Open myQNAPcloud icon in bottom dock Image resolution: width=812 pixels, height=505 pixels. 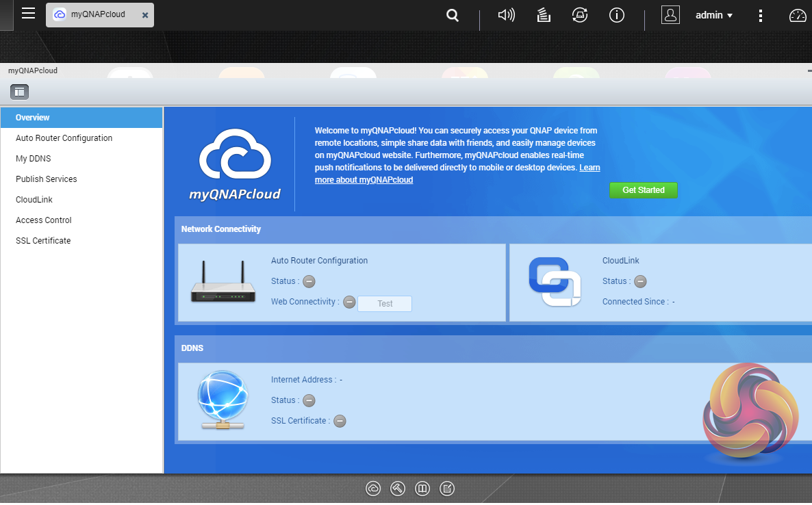(373, 489)
